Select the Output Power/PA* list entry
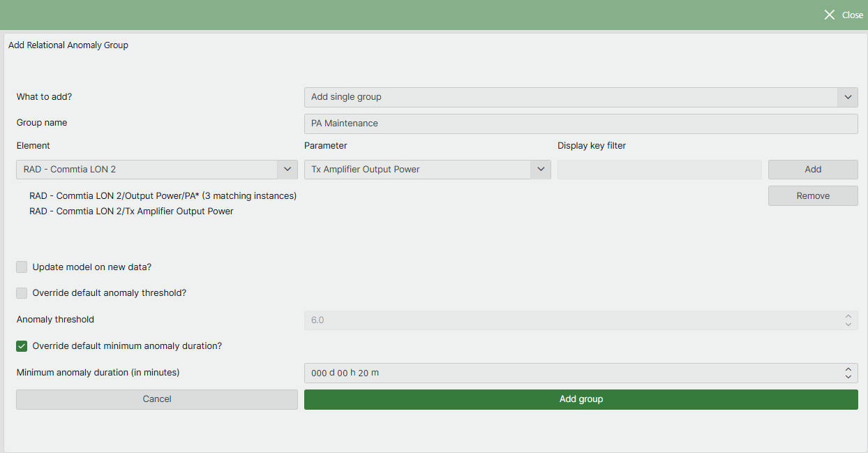 (163, 196)
